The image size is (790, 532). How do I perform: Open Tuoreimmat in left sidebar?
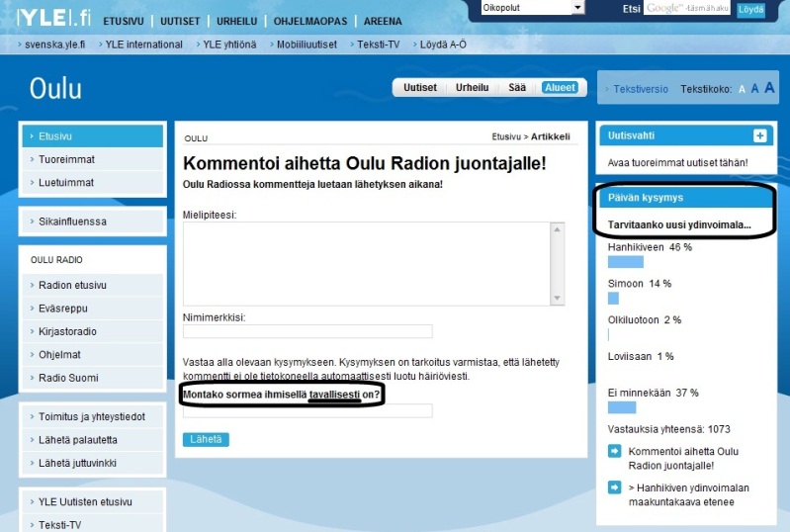pyautogui.click(x=93, y=159)
